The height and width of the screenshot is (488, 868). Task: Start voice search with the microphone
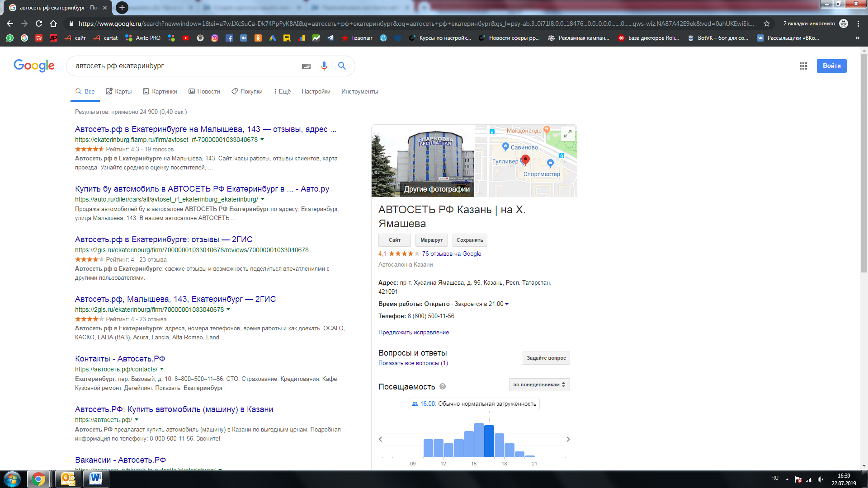(x=324, y=66)
